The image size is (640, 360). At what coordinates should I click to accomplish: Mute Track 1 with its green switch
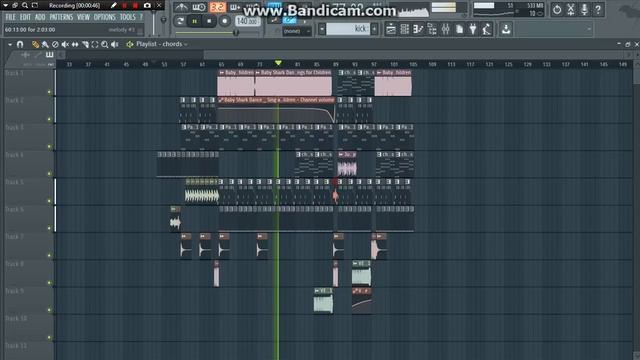pyautogui.click(x=49, y=92)
